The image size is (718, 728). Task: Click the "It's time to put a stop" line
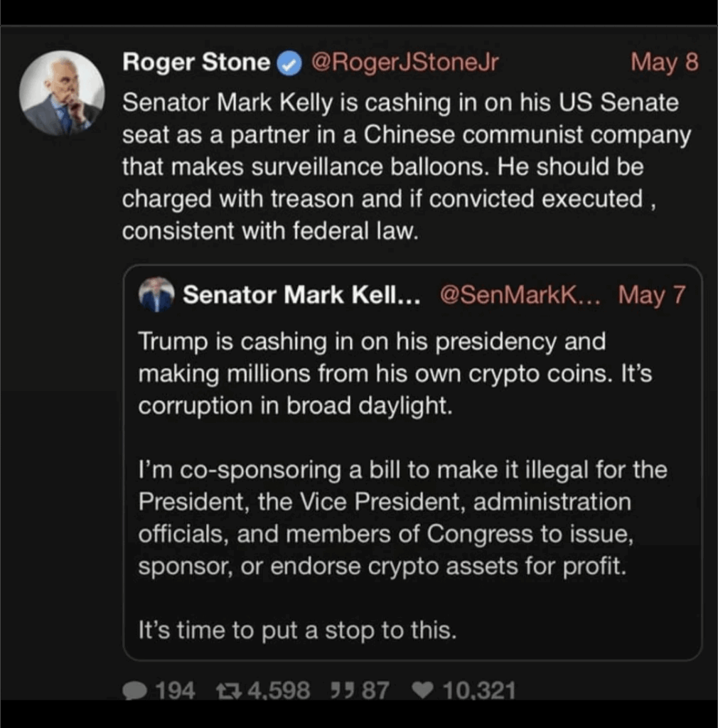(x=296, y=631)
